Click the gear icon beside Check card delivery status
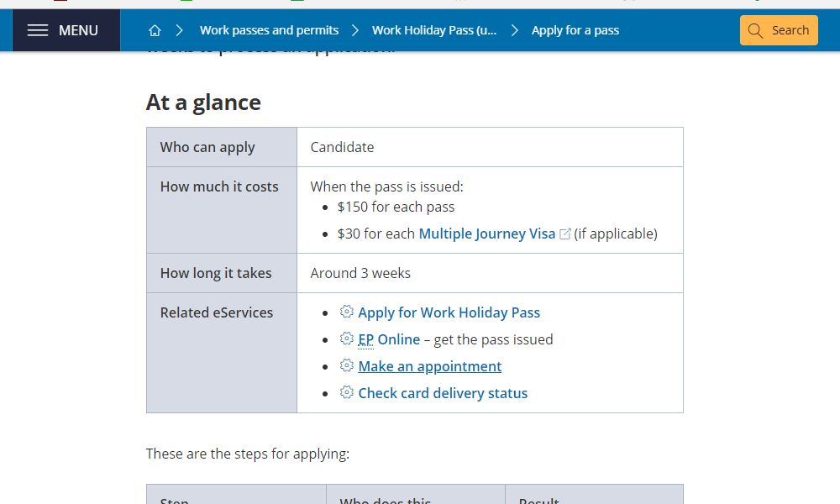Image resolution: width=840 pixels, height=504 pixels. 347,393
